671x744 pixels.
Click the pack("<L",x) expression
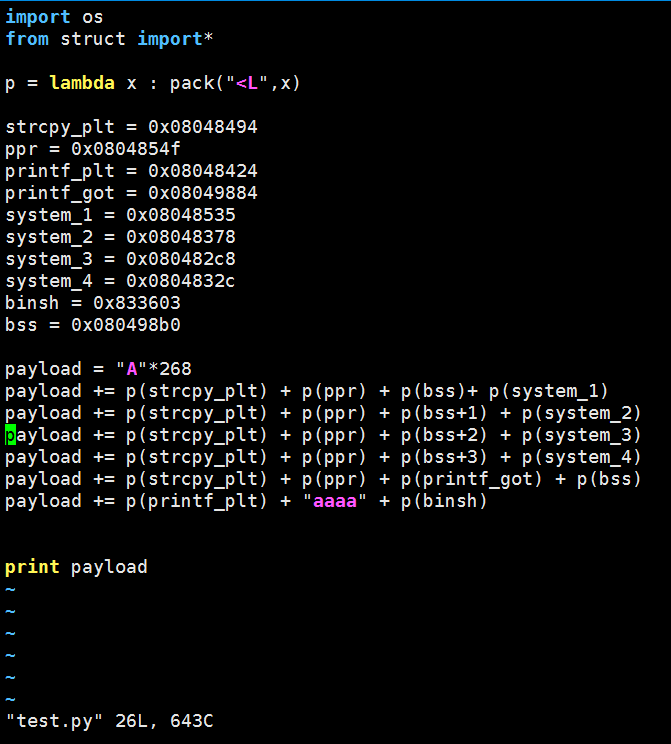point(235,83)
